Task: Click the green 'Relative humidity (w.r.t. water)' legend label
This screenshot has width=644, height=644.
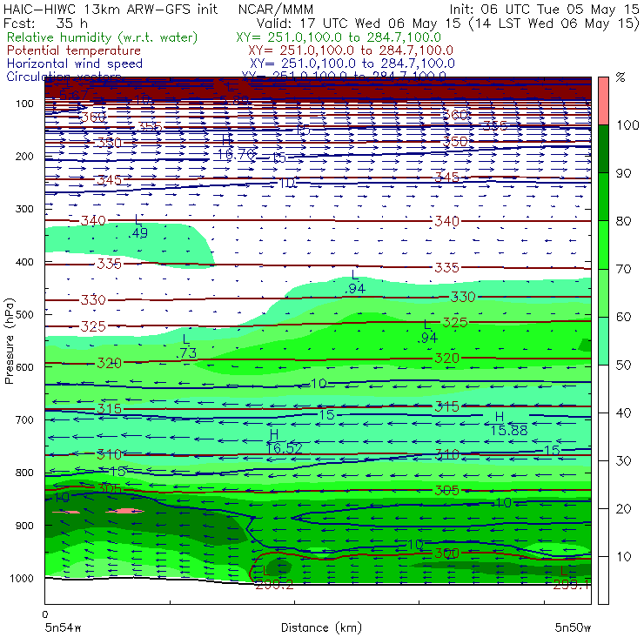Action: point(103,37)
